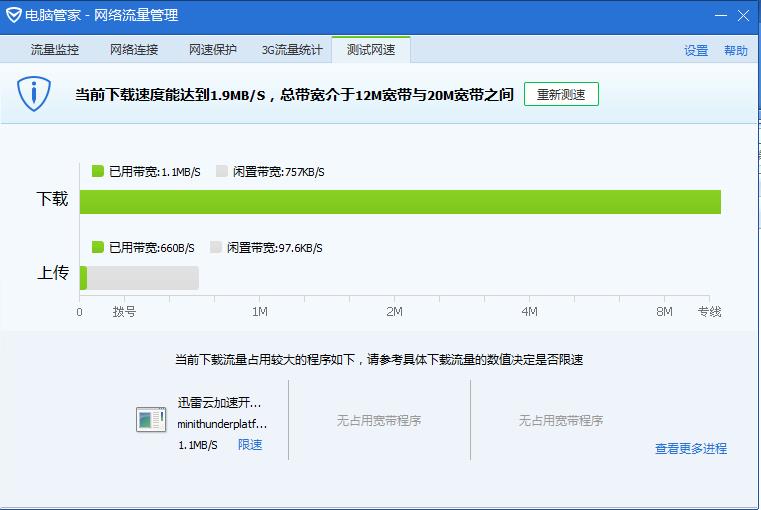Open the 帮助 link
761x510 pixels.
736,50
